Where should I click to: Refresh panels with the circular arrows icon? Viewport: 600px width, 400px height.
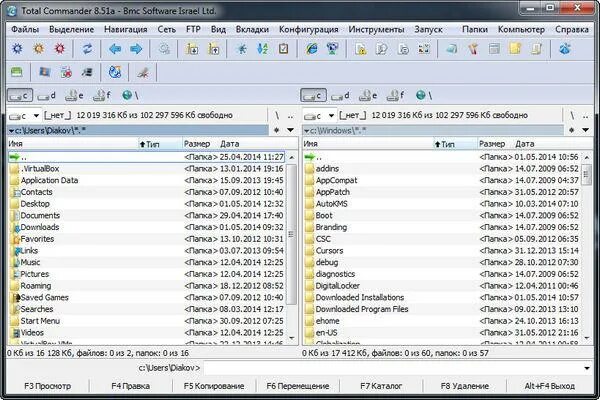tap(88, 49)
